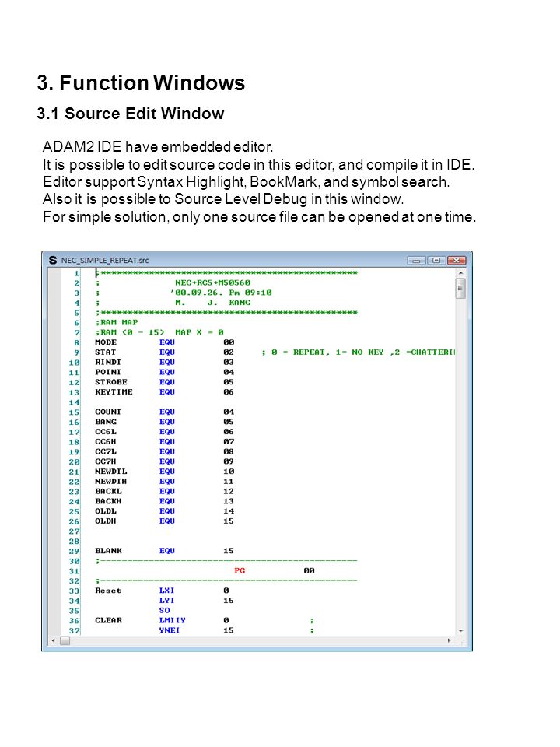
Task: Click the vertical scrollbar down arrow
Action: point(460,630)
